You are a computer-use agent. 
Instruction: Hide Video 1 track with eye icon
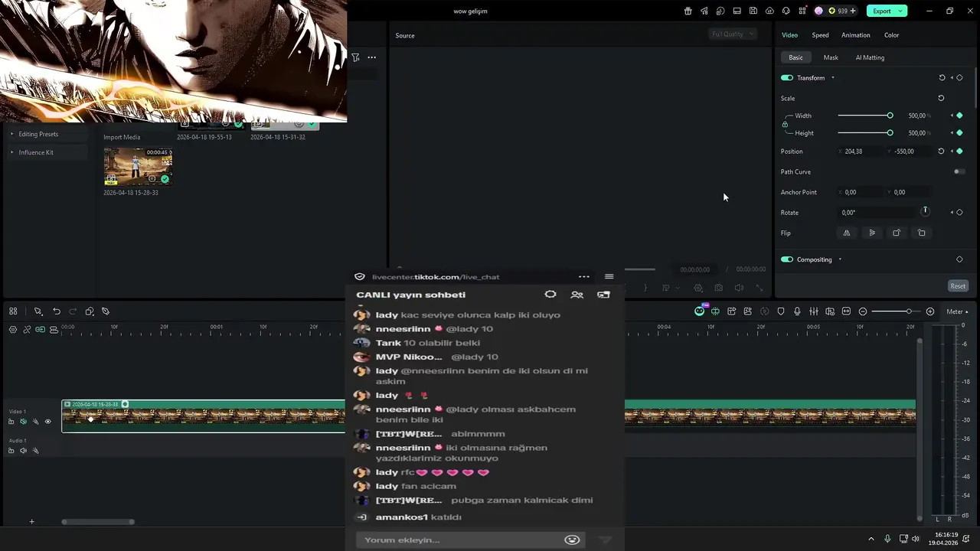point(47,422)
